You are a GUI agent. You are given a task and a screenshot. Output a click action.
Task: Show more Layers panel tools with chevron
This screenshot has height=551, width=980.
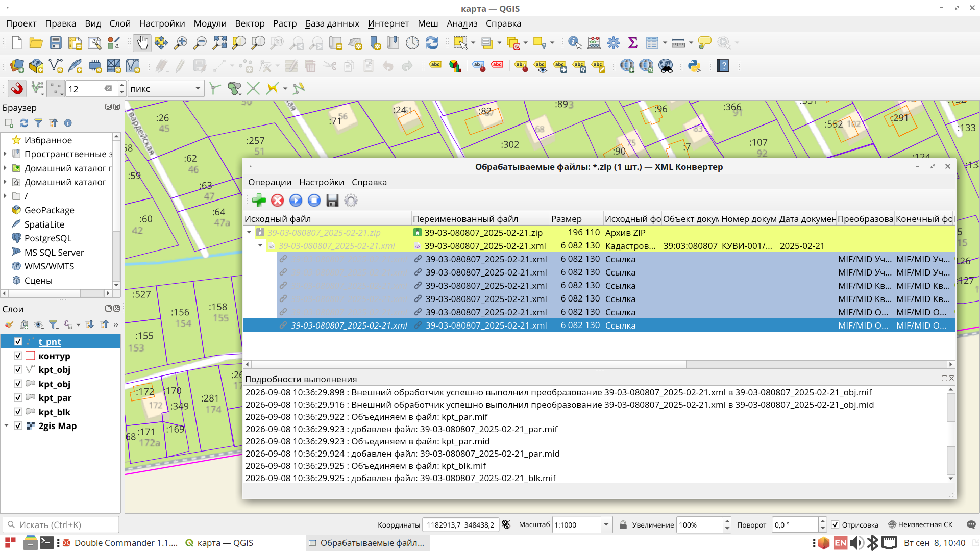tap(116, 324)
